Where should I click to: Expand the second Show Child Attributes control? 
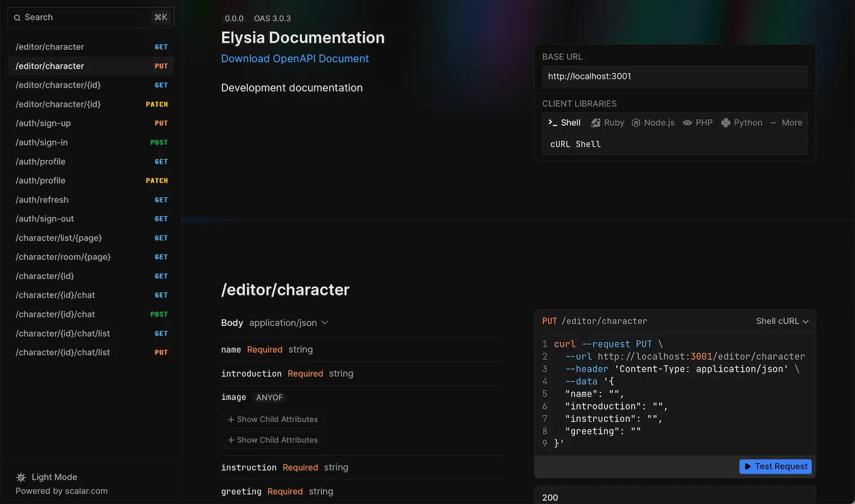[x=273, y=440]
